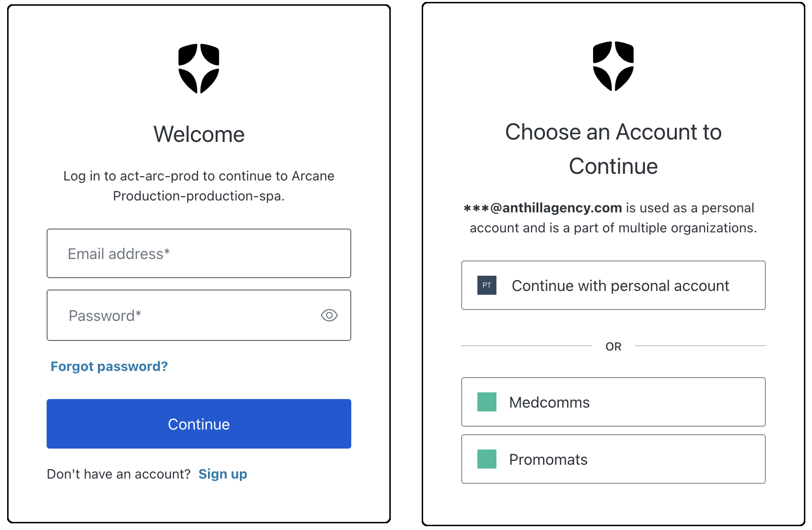Select the Medcomms organization
The height and width of the screenshot is (530, 812).
click(x=613, y=402)
